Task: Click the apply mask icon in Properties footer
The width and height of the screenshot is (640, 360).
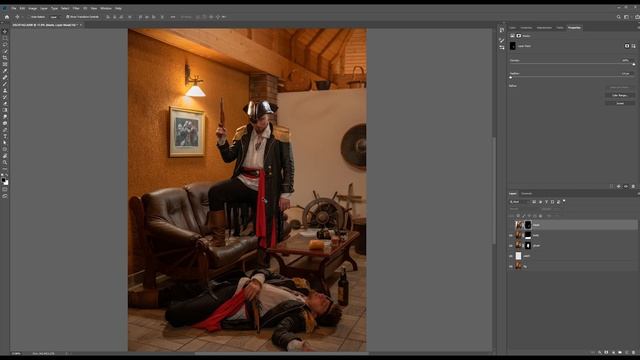Action: [619, 186]
